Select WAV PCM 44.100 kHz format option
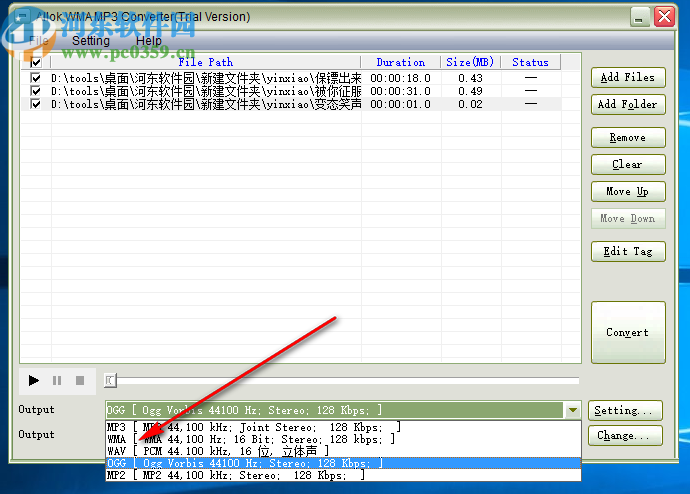Screen dimensions: 690x494 (x=343, y=451)
